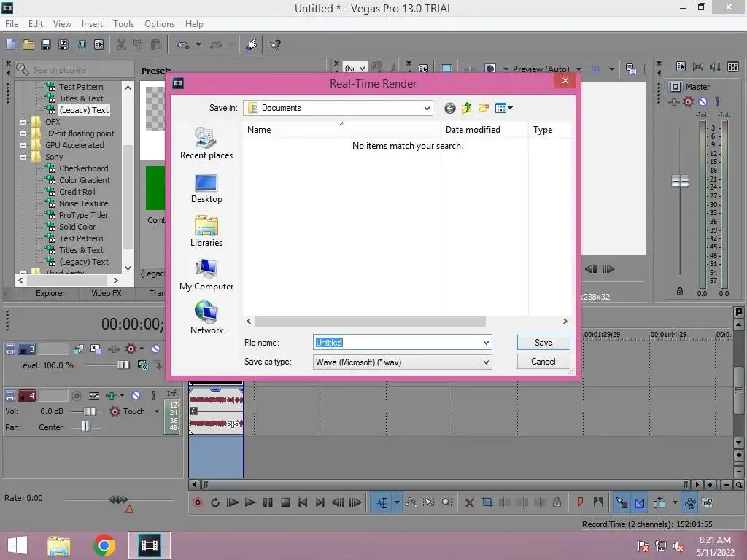This screenshot has height=560, width=747.
Task: Toggle Invert Phase on audio track 4
Action: click(94, 396)
